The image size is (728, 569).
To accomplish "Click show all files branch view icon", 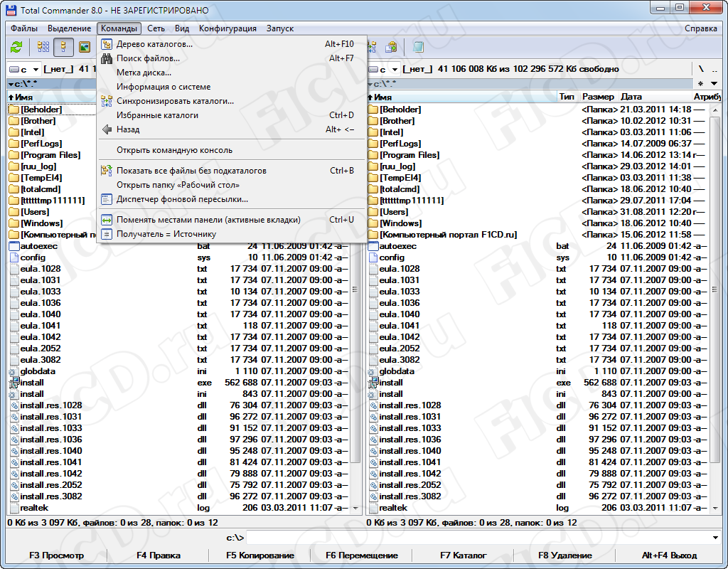I will pos(107,171).
